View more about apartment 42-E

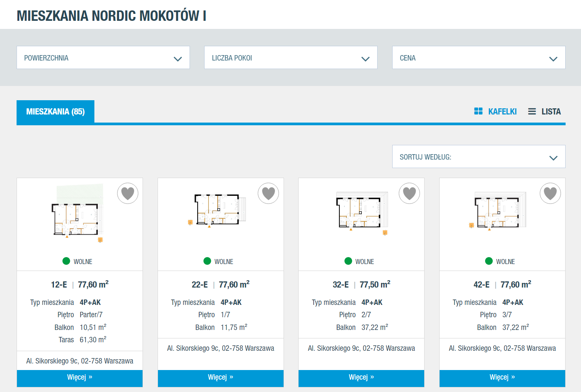pyautogui.click(x=502, y=378)
